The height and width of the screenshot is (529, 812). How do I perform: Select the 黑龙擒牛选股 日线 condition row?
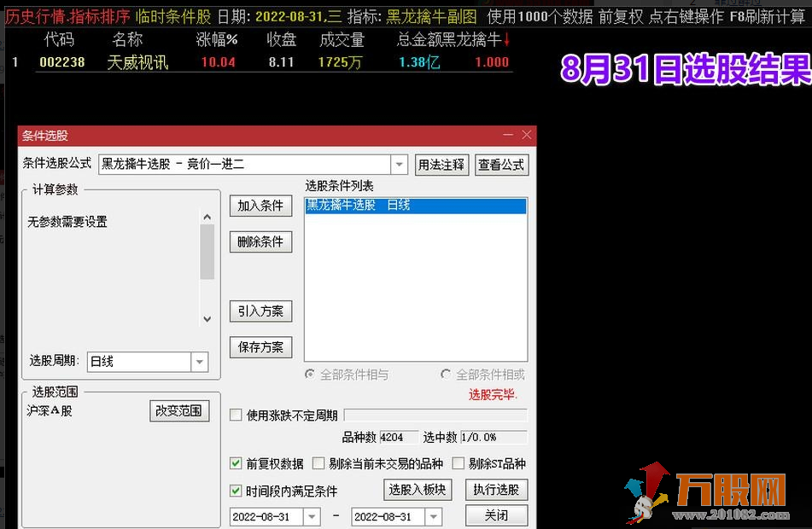point(415,206)
